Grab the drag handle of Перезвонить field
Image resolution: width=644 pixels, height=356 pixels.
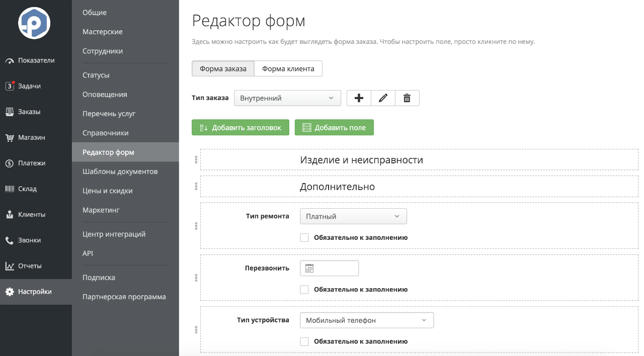click(196, 278)
